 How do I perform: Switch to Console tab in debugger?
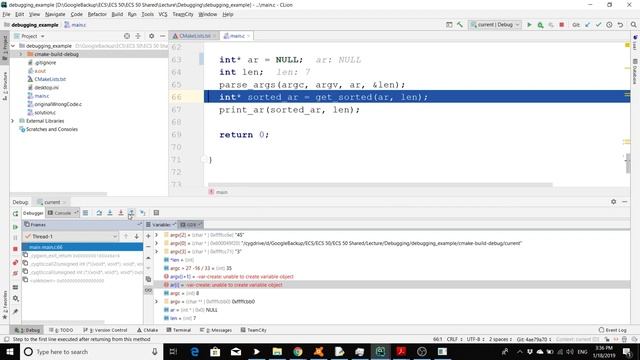62,213
